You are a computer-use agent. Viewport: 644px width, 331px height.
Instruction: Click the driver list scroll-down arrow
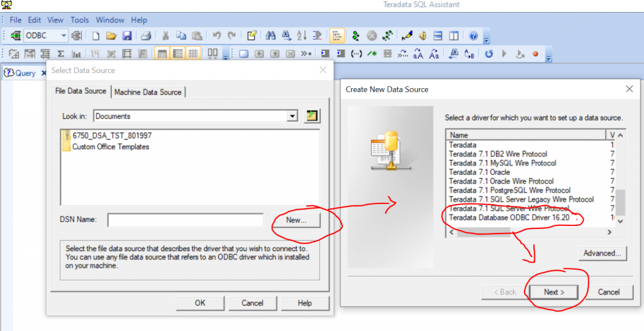coord(620,222)
